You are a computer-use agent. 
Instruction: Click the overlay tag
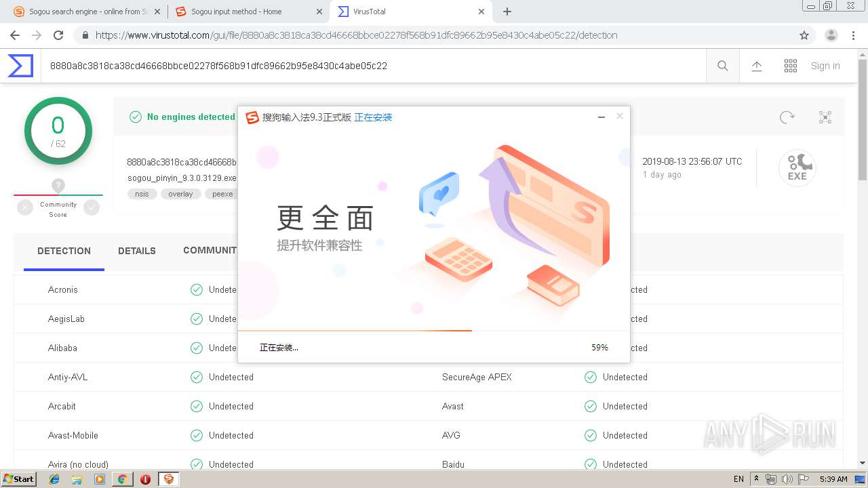point(180,194)
